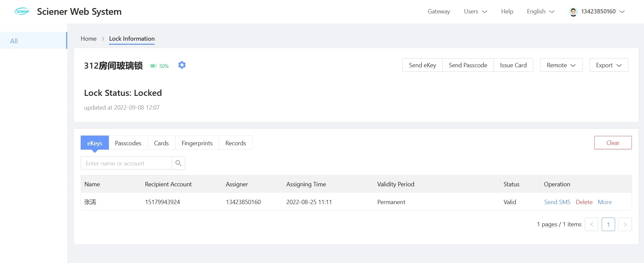
Task: Open the Records tab
Action: 236,143
